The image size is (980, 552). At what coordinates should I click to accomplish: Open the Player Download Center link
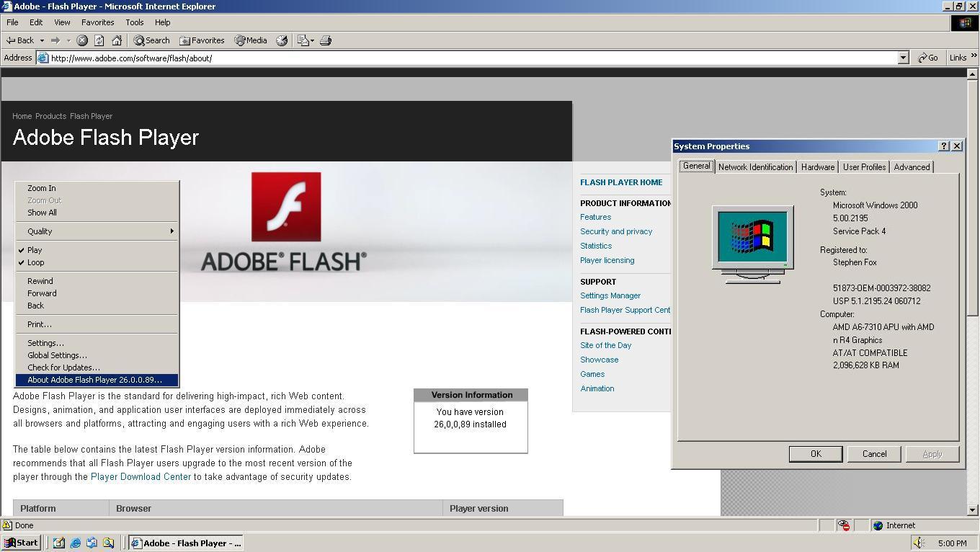pos(141,477)
